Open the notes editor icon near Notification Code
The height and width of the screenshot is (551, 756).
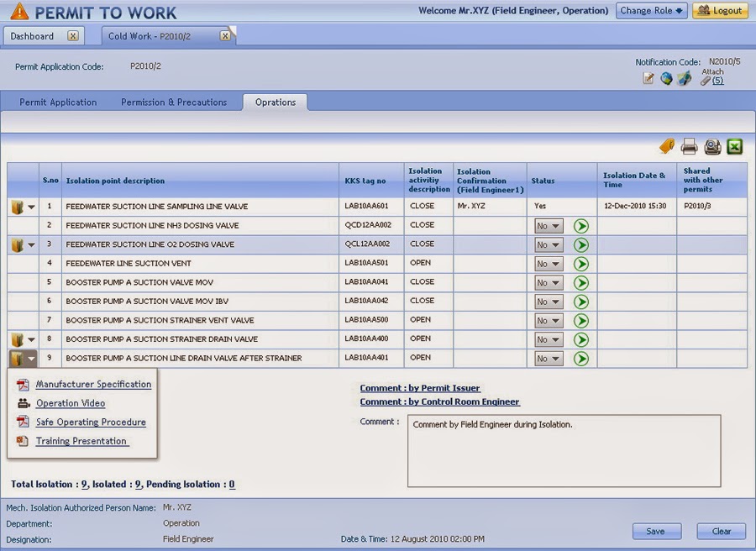[645, 77]
